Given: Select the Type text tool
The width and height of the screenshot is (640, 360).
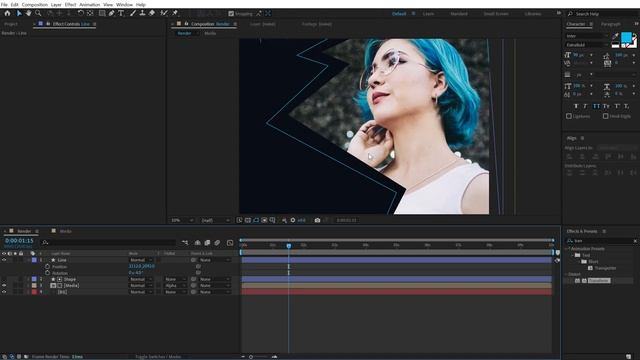Looking at the screenshot, I should click(x=121, y=13).
